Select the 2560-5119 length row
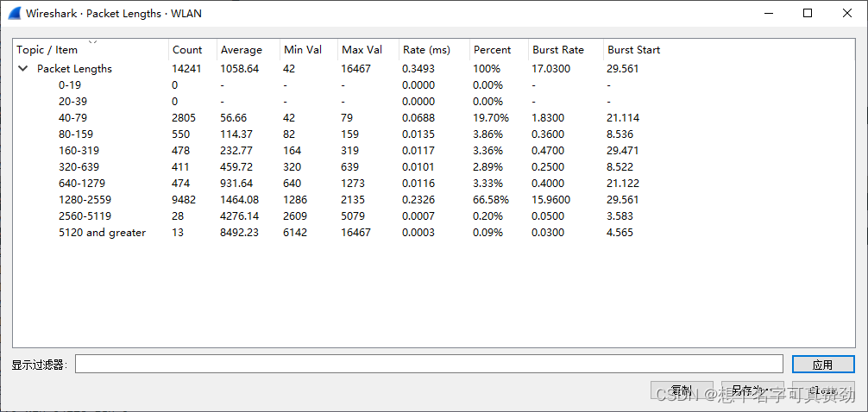The width and height of the screenshot is (868, 412). click(434, 215)
